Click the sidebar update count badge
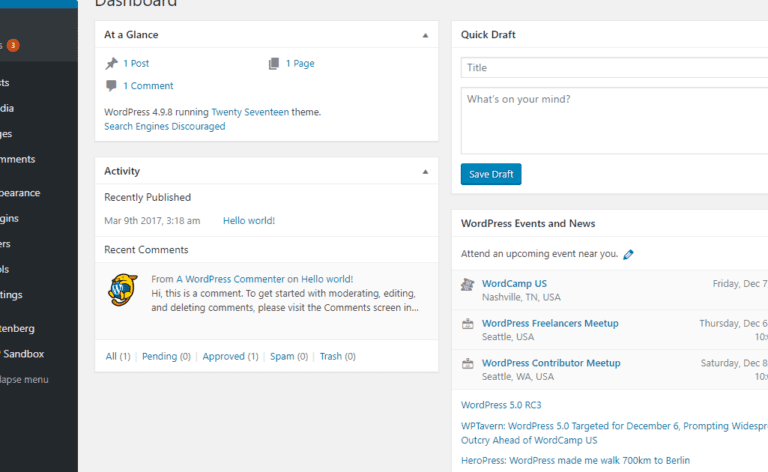The image size is (768, 472). tap(13, 45)
